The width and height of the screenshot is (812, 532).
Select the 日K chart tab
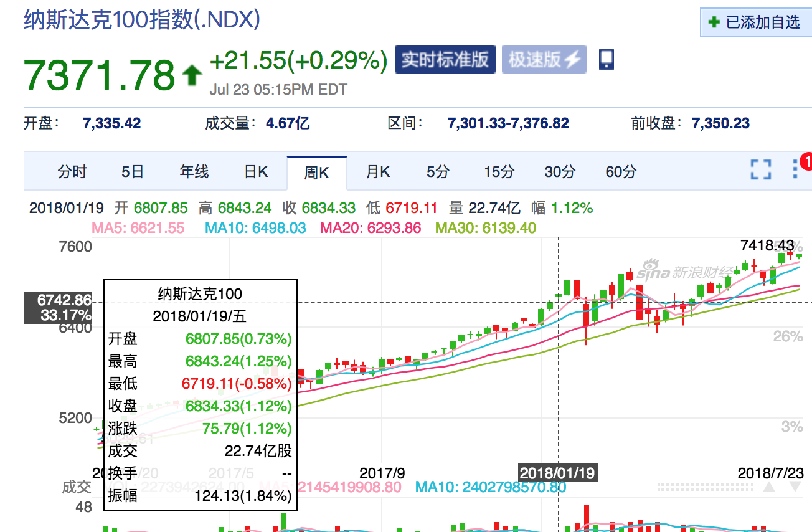(256, 172)
